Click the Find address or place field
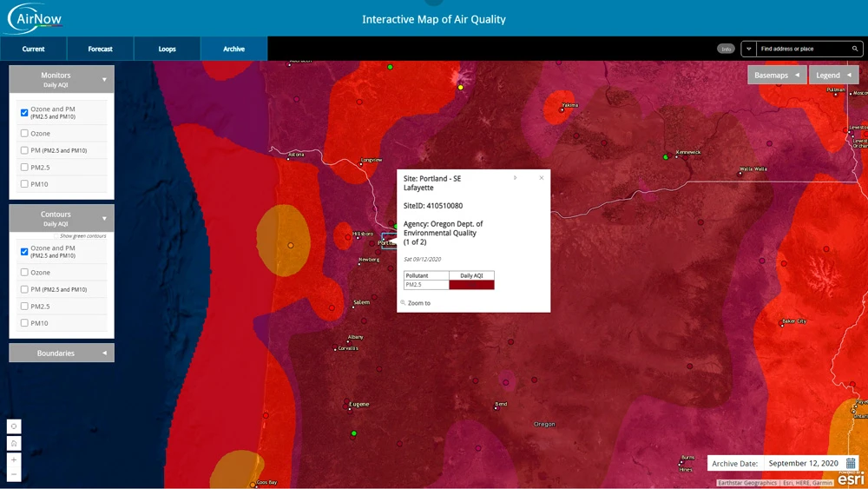 pos(802,49)
